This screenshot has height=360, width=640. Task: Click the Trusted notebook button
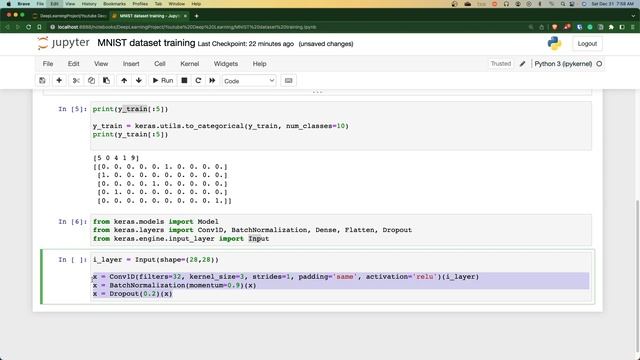[500, 64]
